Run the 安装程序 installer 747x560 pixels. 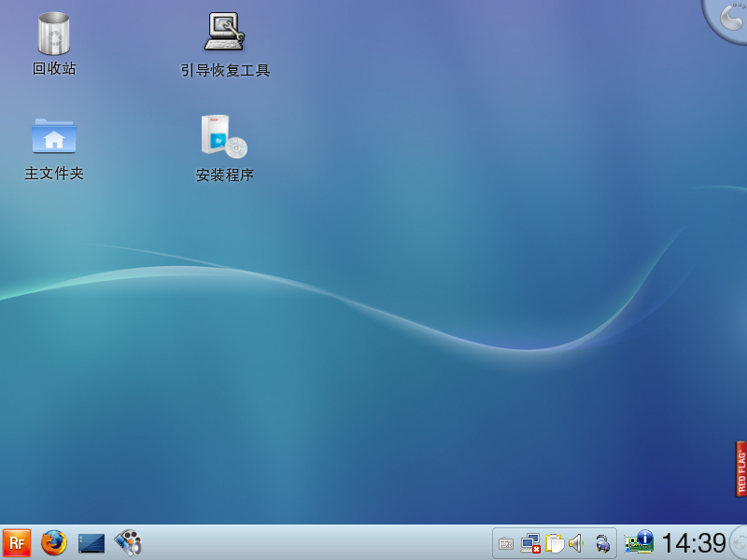click(x=223, y=137)
